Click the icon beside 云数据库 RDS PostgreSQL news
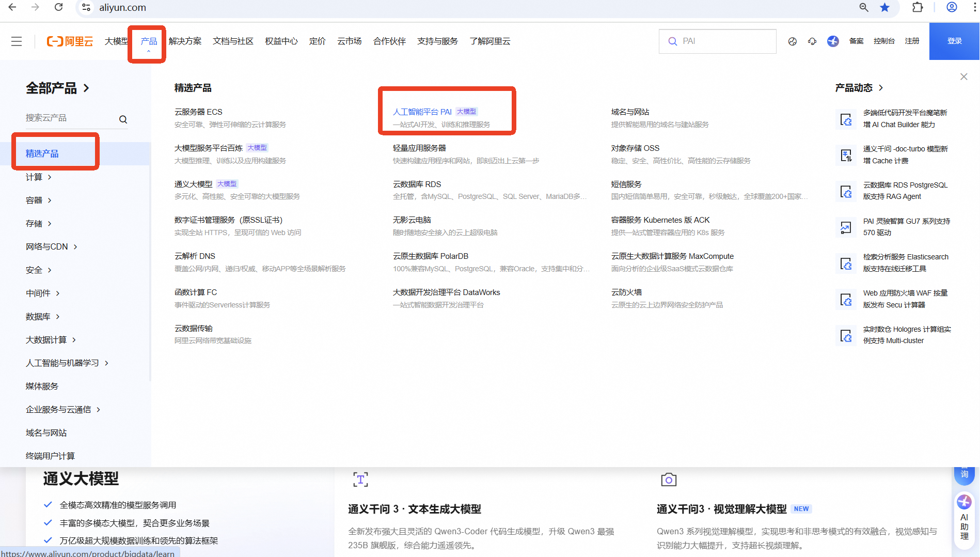The width and height of the screenshot is (980, 557). (846, 191)
